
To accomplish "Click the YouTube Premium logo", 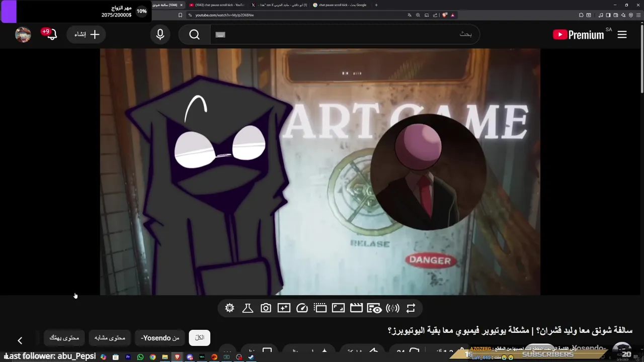I will click(579, 35).
